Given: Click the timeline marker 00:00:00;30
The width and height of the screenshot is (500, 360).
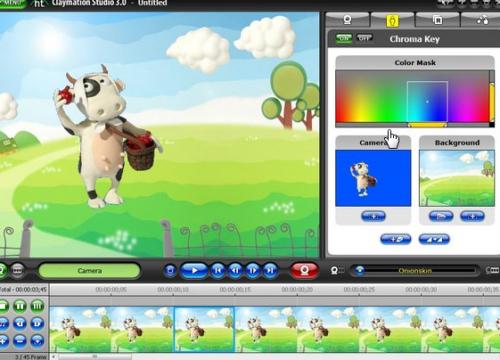Looking at the screenshot, I should coord(421,290).
